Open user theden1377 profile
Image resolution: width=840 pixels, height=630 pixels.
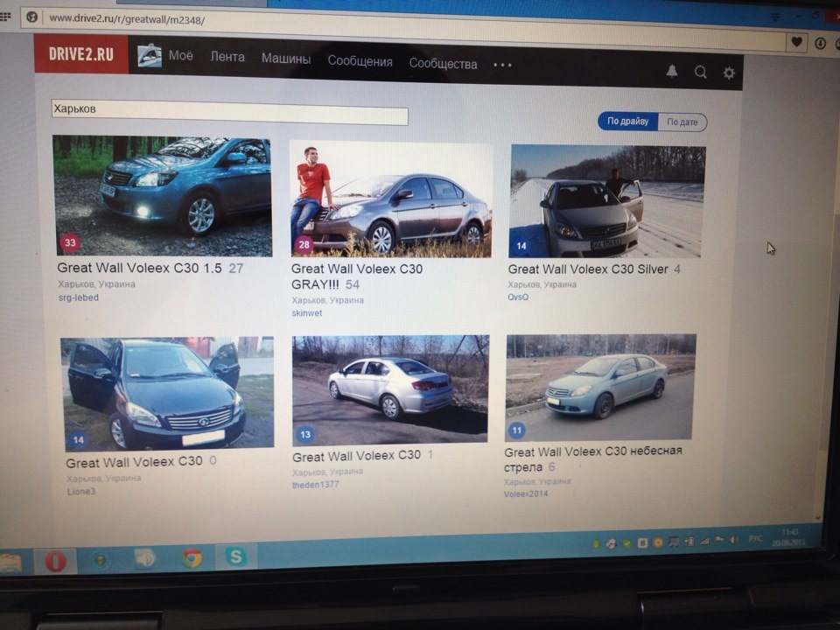(316, 485)
